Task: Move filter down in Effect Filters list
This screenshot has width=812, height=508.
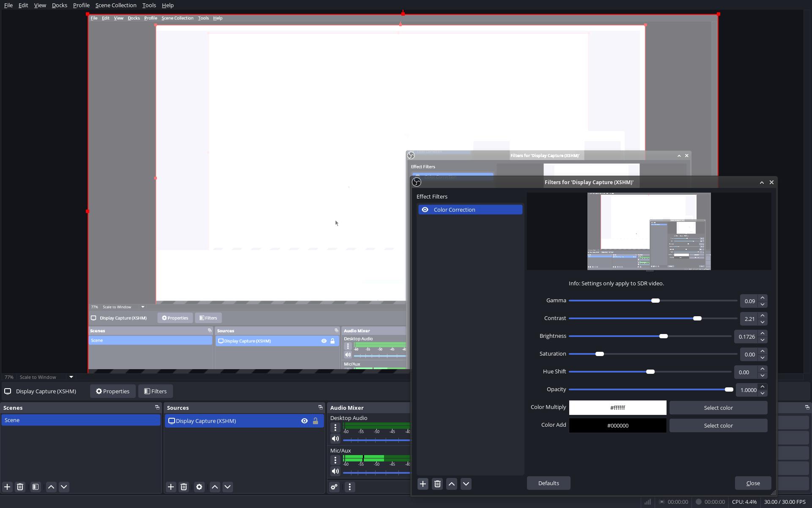Action: point(466,484)
